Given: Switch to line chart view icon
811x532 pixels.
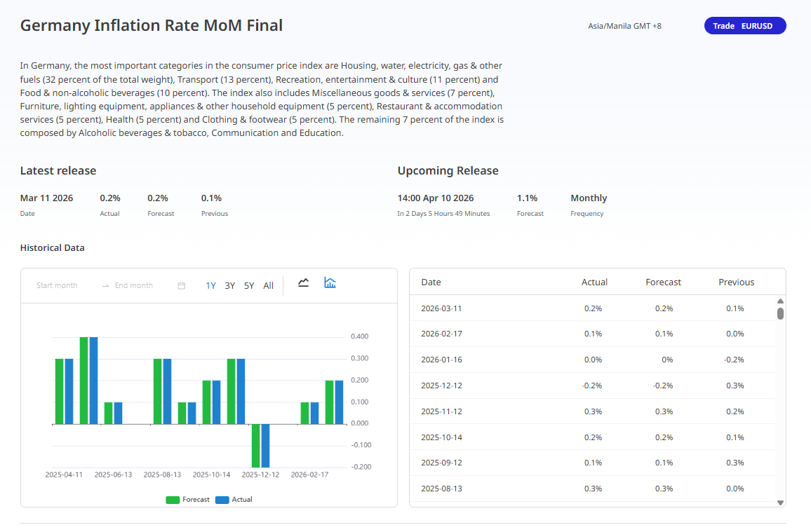Looking at the screenshot, I should coord(303,283).
